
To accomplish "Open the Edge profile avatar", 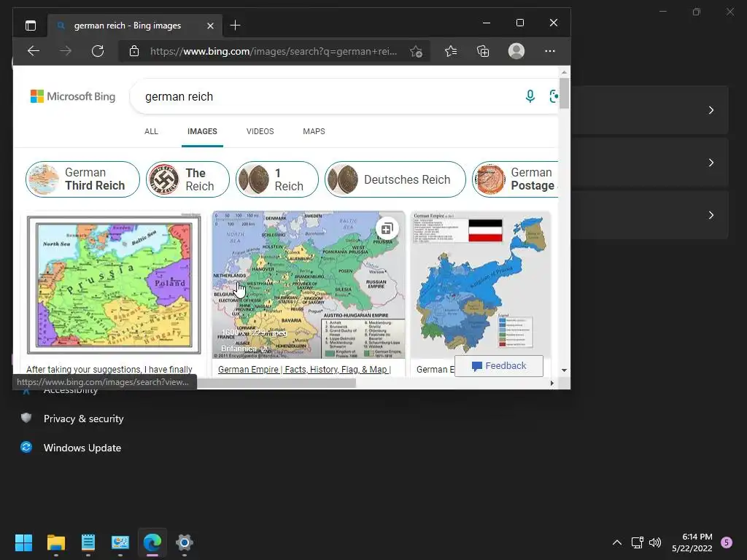I will point(516,51).
